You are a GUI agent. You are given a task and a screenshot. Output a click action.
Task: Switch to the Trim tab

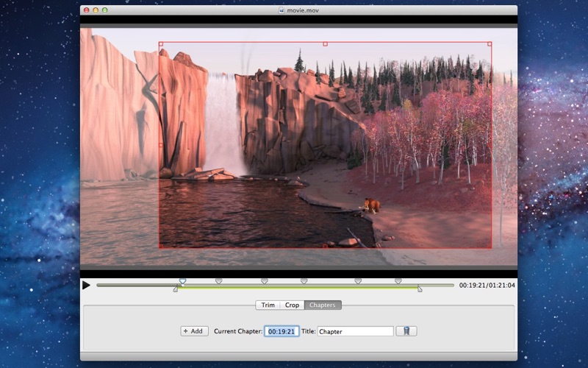point(268,305)
